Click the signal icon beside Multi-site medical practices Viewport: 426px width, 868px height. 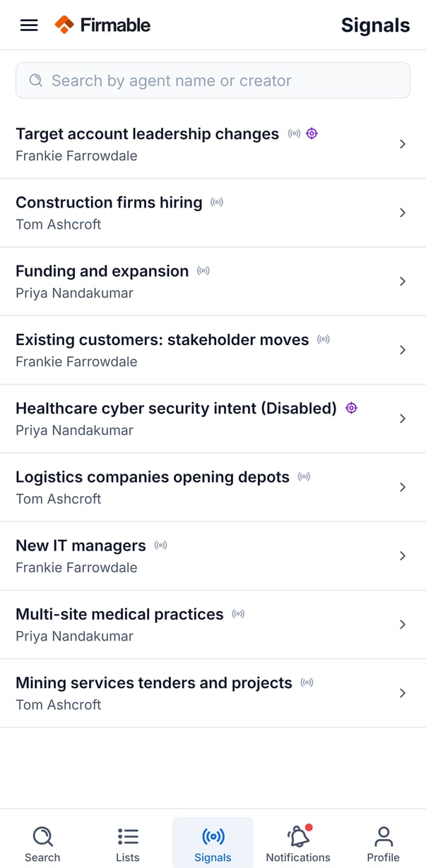[x=239, y=614]
